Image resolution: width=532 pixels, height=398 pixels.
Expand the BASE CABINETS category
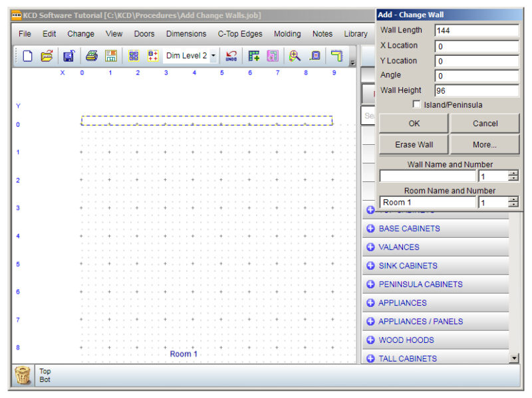(x=409, y=229)
